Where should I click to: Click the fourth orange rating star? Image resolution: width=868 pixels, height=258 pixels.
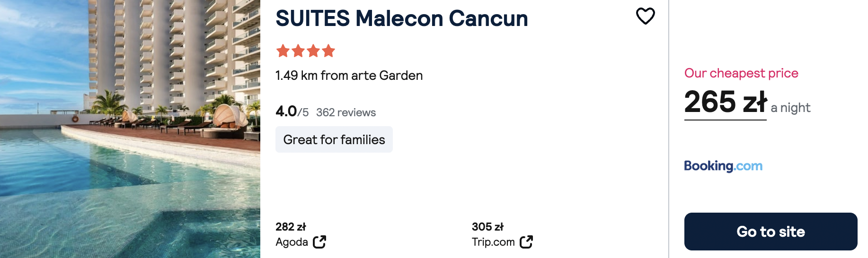point(328,51)
